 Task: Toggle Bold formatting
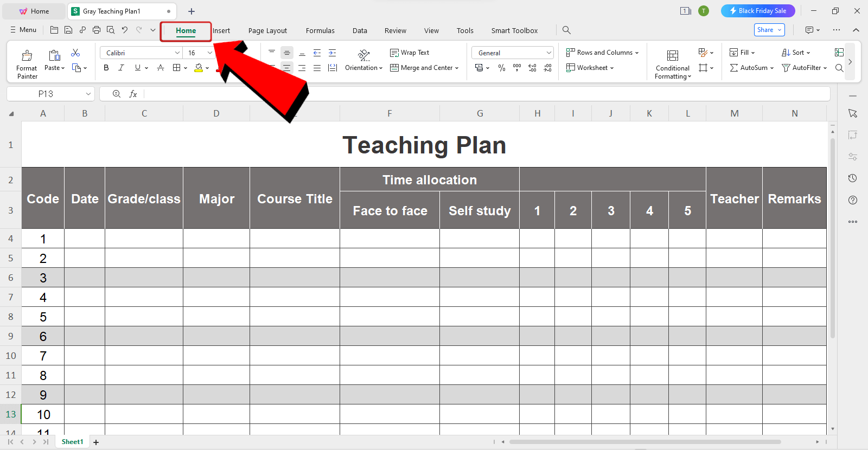pyautogui.click(x=106, y=68)
